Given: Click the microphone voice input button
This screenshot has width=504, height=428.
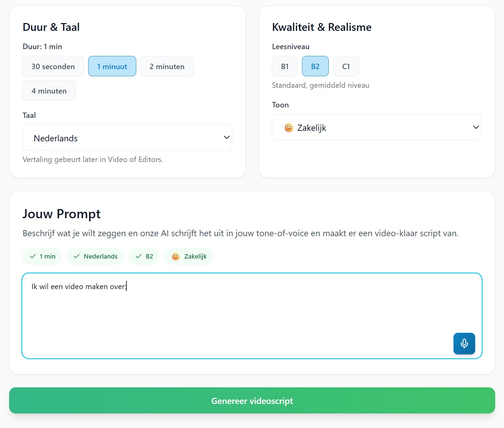Looking at the screenshot, I should 464,344.
